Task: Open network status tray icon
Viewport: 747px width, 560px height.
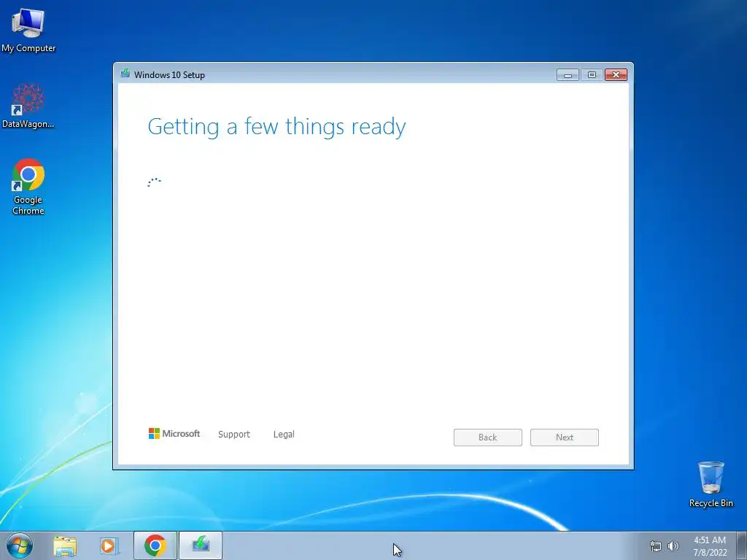Action: click(x=656, y=546)
